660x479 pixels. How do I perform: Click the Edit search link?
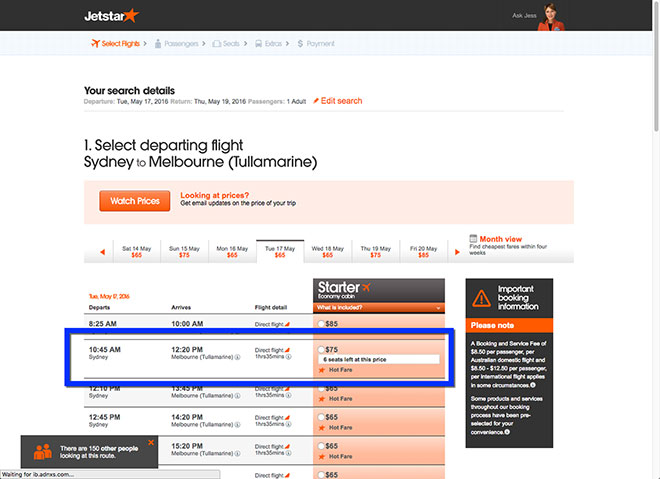pos(341,101)
